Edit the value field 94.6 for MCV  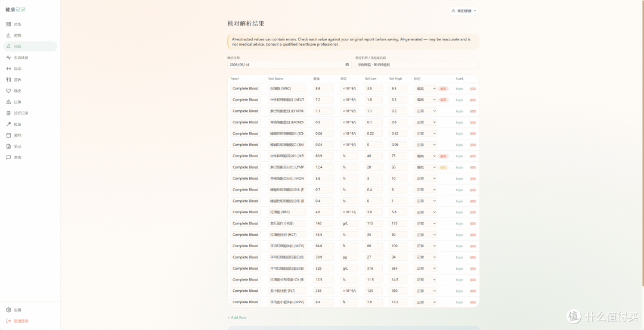(x=323, y=246)
